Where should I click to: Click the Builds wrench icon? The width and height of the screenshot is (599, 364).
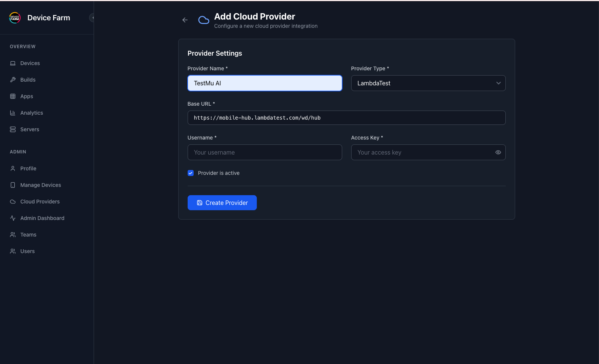tap(13, 80)
